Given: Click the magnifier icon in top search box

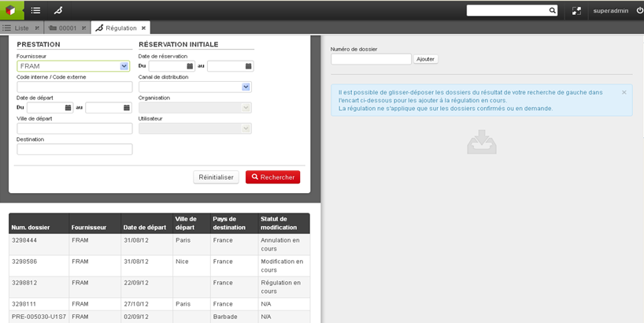Looking at the screenshot, I should tap(552, 10).
